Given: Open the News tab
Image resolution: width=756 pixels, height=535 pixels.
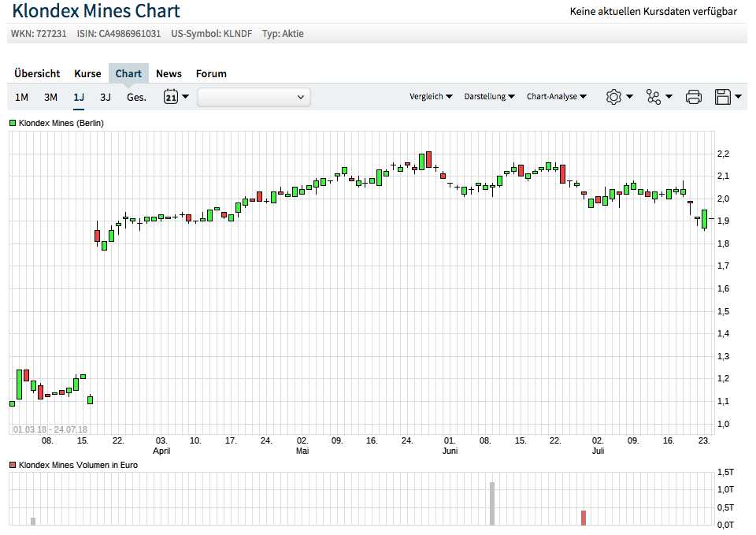Looking at the screenshot, I should 169,73.
